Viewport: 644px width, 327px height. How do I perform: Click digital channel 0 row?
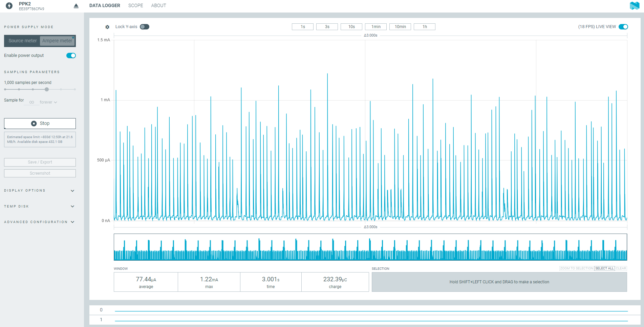(365, 310)
